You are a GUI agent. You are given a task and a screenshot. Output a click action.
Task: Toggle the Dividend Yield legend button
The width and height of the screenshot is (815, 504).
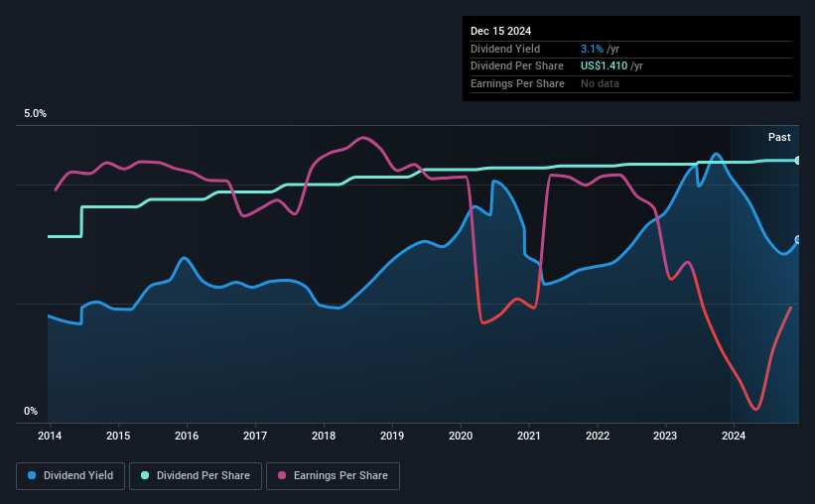(x=70, y=476)
